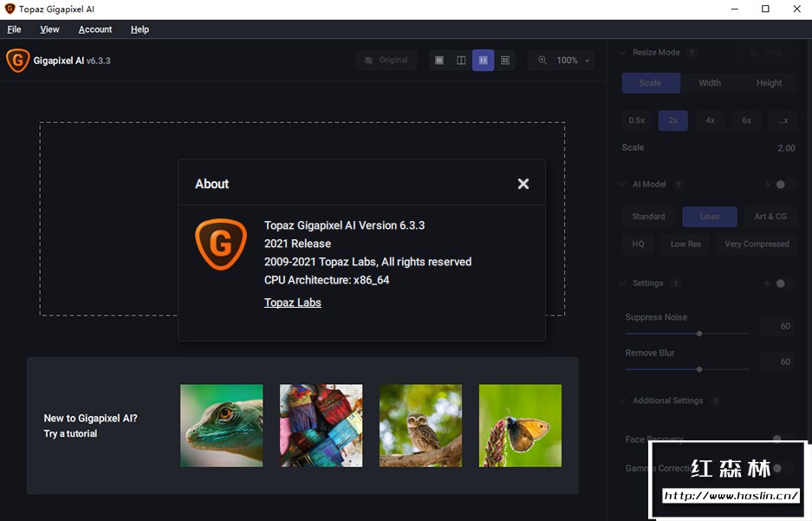Image resolution: width=812 pixels, height=521 pixels.
Task: Open the Topaz Labs link
Action: pos(293,303)
